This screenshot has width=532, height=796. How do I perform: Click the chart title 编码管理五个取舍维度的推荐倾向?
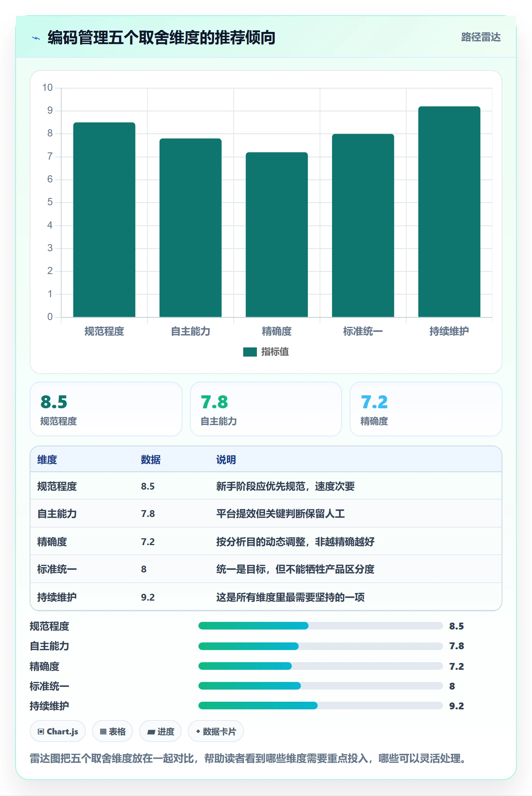click(161, 38)
